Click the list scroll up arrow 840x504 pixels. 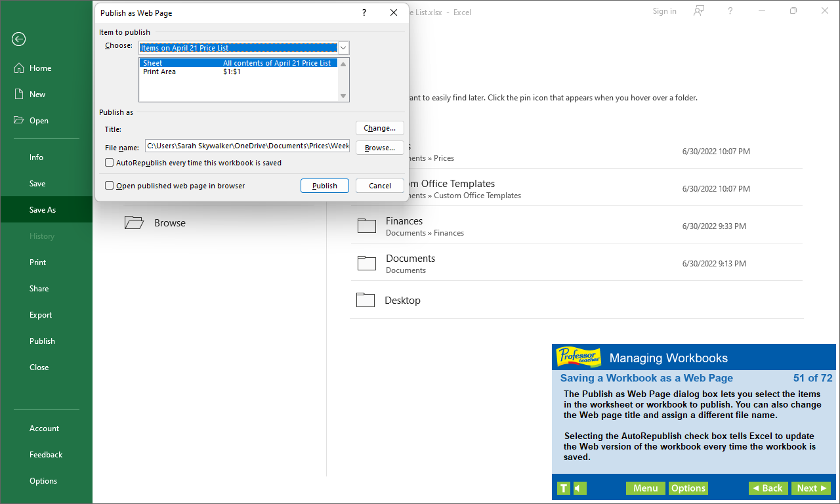(343, 64)
